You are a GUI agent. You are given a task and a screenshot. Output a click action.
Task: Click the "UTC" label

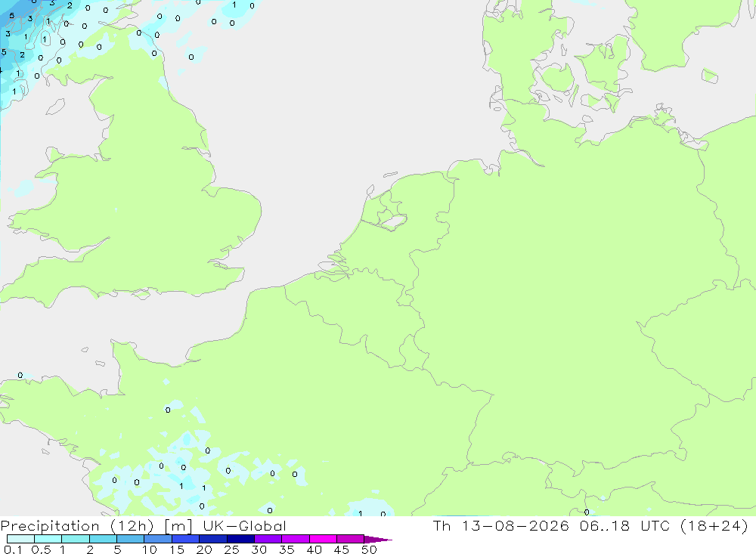[655, 525]
